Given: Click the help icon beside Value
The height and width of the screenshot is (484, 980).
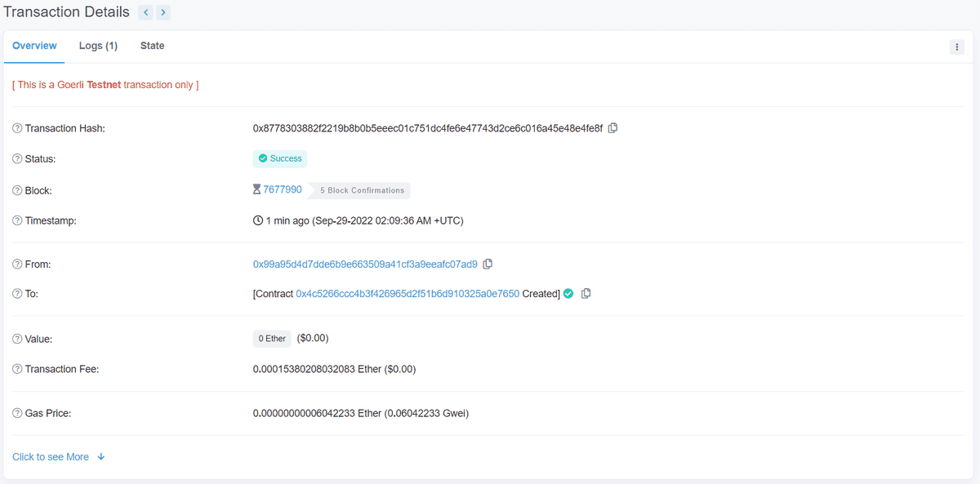Looking at the screenshot, I should (x=16, y=339).
